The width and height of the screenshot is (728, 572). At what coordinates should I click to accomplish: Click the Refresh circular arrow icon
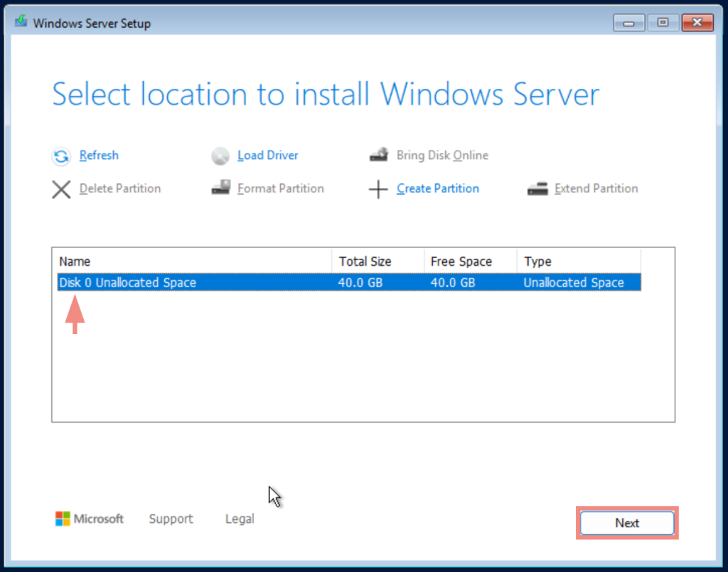(61, 156)
